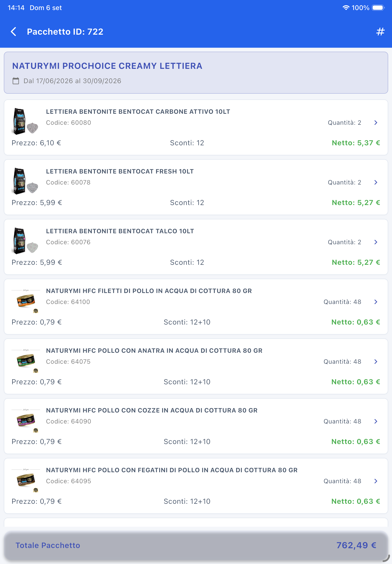
Task: Open details chevron for code 64095
Action: pos(376,481)
